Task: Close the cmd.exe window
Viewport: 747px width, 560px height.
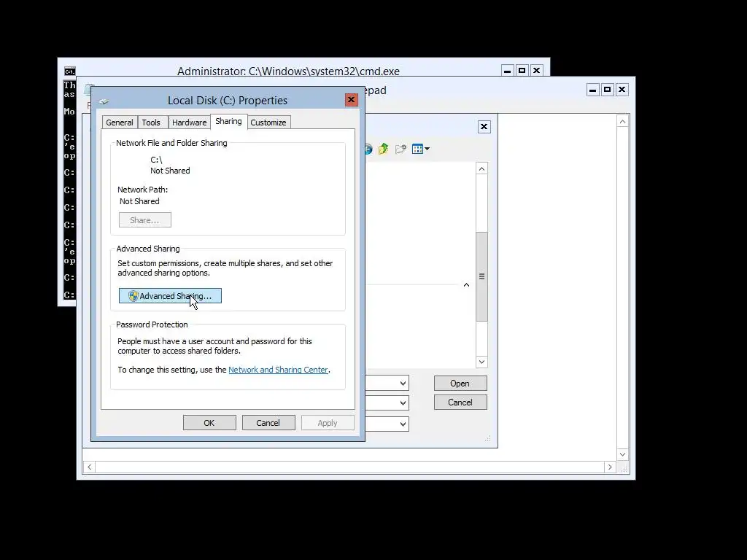Action: tap(536, 71)
